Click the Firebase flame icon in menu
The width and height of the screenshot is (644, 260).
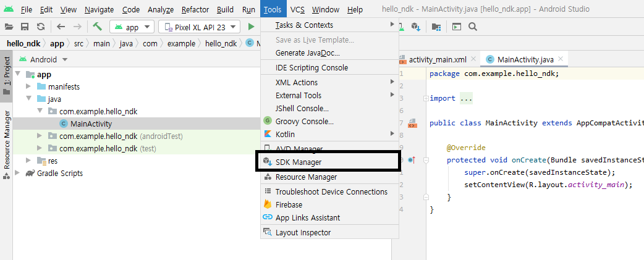[x=268, y=204]
